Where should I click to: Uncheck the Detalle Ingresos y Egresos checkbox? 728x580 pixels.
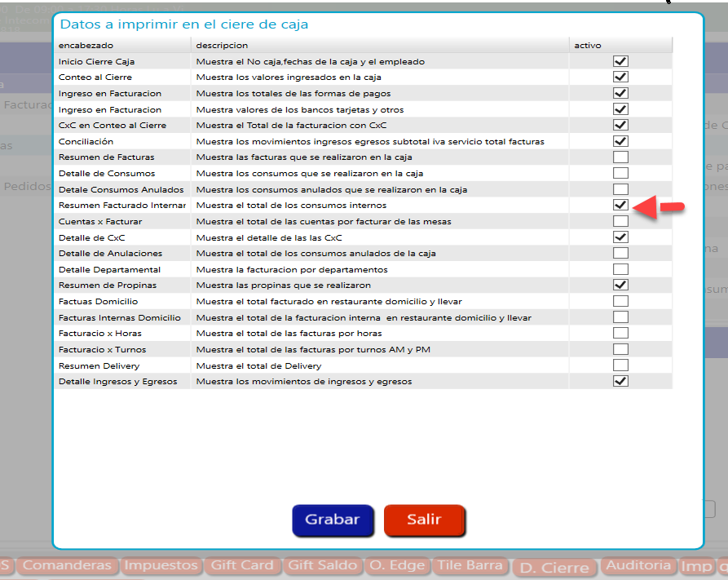(620, 381)
